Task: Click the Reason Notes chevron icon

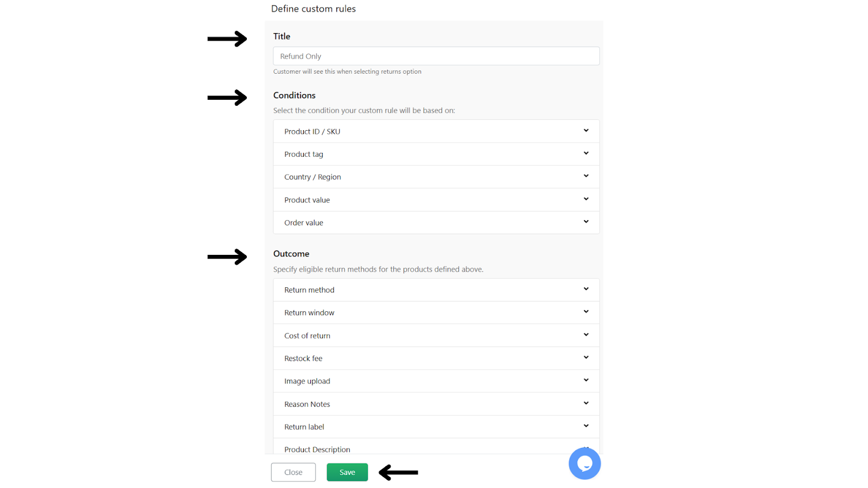Action: pyautogui.click(x=586, y=403)
